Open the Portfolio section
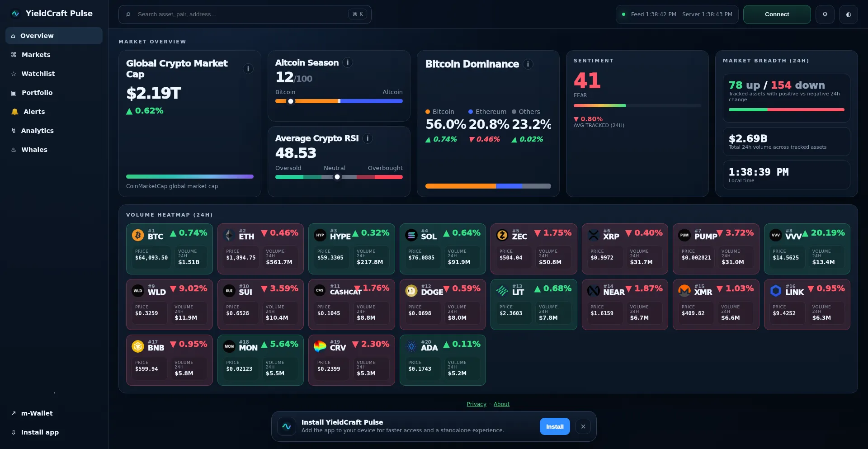 (54, 93)
